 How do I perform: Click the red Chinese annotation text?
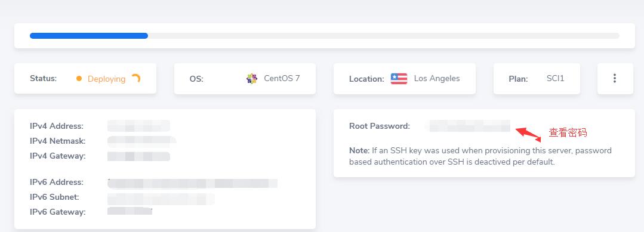click(x=568, y=132)
